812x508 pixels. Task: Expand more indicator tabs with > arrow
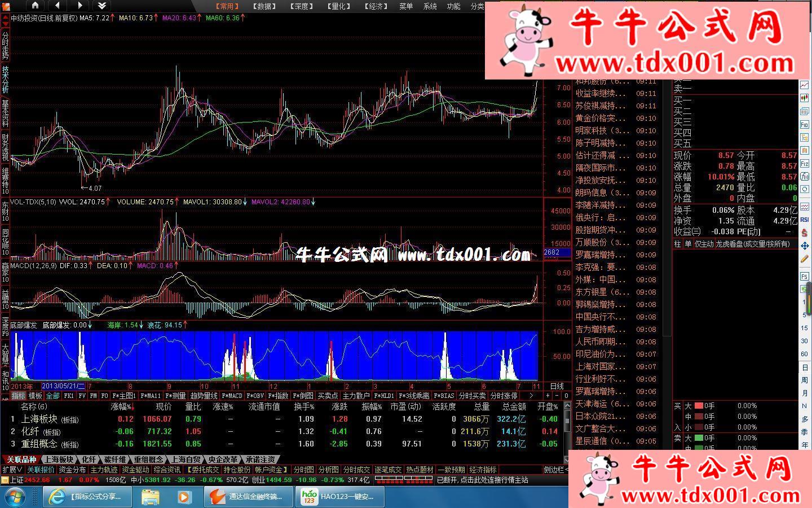click(531, 396)
